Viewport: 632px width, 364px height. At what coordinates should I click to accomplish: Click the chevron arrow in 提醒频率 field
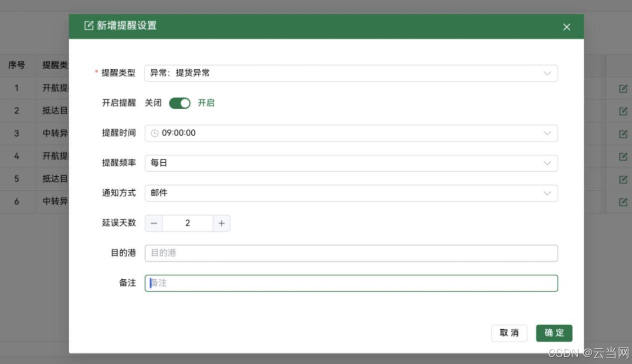coord(547,163)
